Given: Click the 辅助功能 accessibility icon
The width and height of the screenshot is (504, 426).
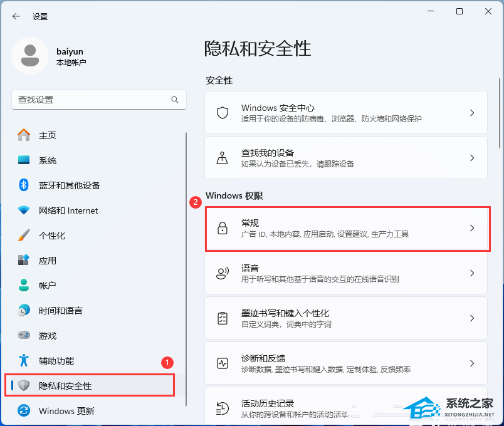Looking at the screenshot, I should 24,360.
